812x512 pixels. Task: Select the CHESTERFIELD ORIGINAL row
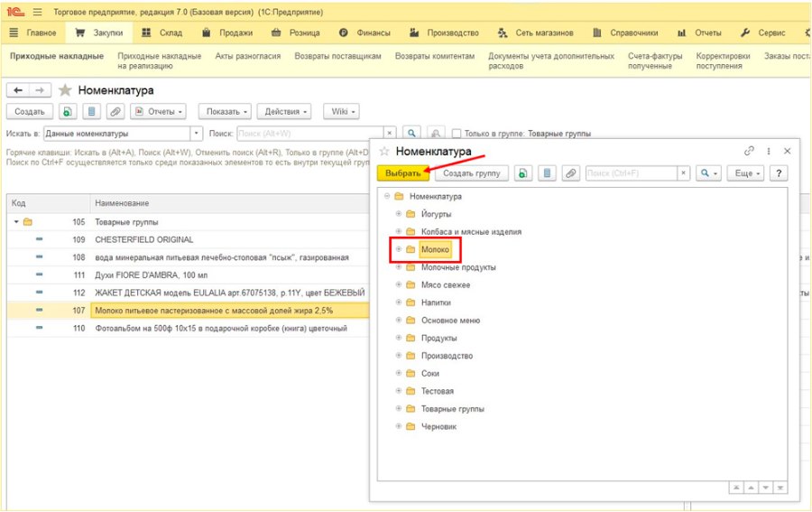pyautogui.click(x=188, y=239)
